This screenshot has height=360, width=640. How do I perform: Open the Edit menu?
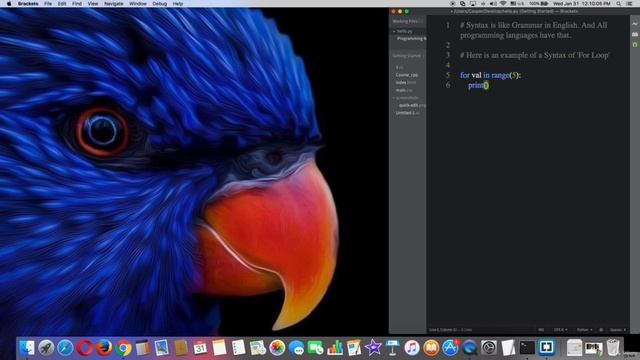(62, 4)
